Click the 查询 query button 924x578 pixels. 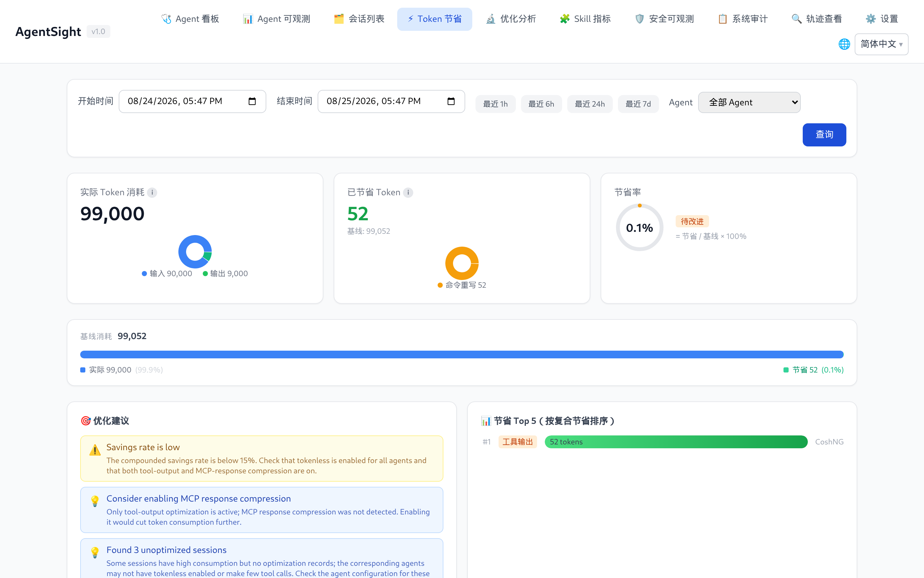[824, 135]
